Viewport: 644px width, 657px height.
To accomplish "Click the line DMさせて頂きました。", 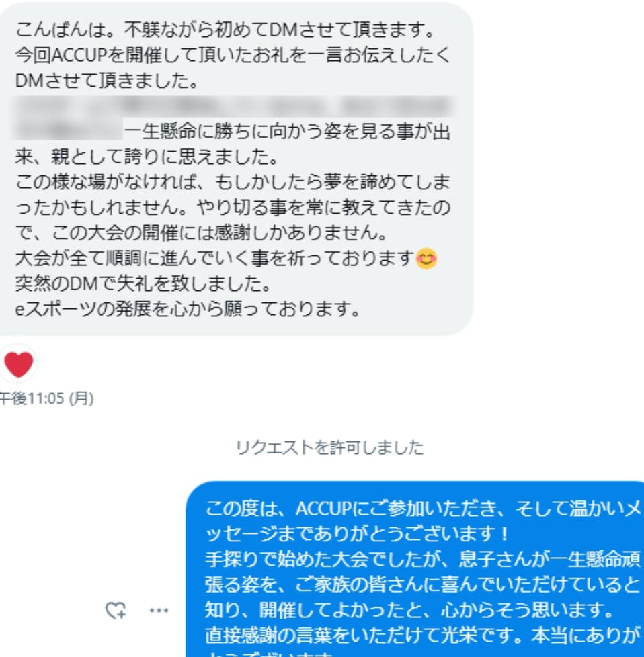I will [107, 81].
